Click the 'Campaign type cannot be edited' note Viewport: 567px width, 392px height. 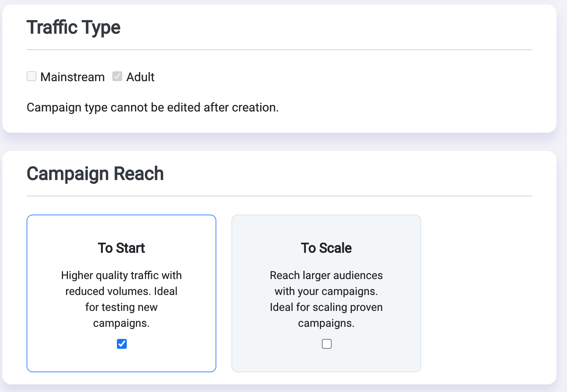click(x=153, y=108)
